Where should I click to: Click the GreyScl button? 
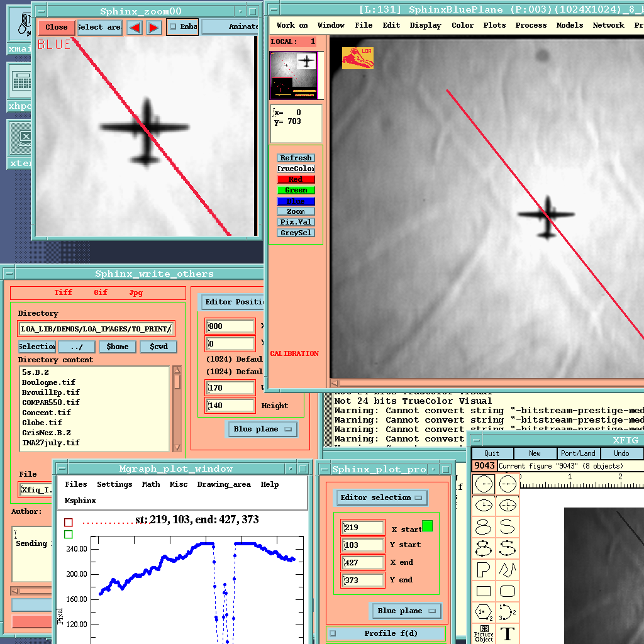point(296,233)
